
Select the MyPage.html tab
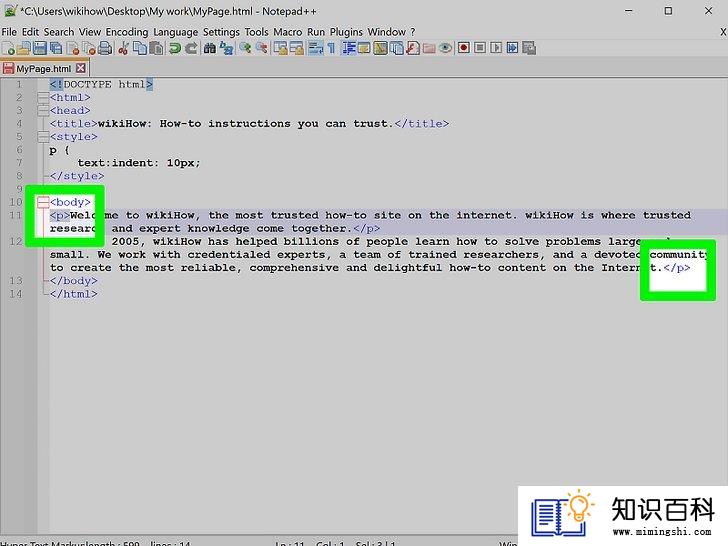[x=44, y=69]
